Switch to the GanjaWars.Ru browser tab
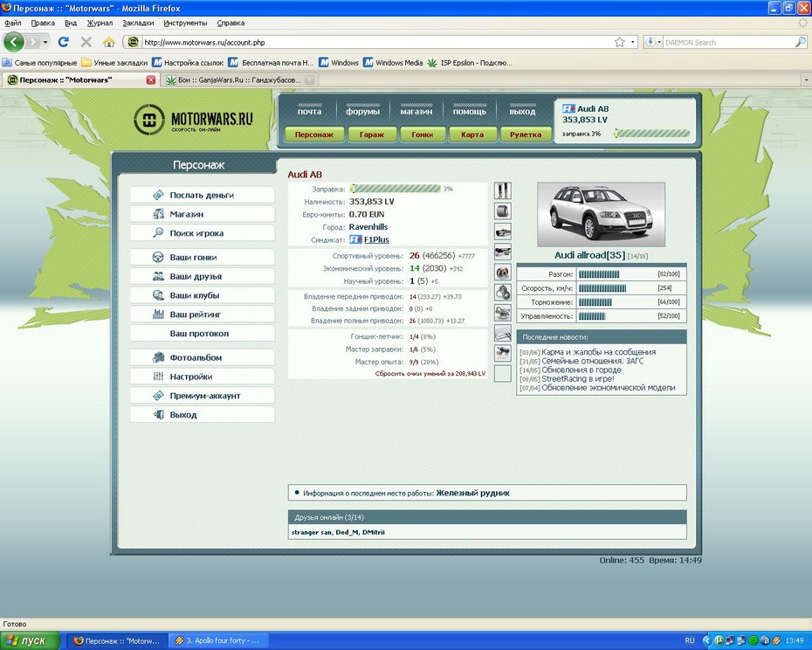This screenshot has height=650, width=812. tap(239, 80)
